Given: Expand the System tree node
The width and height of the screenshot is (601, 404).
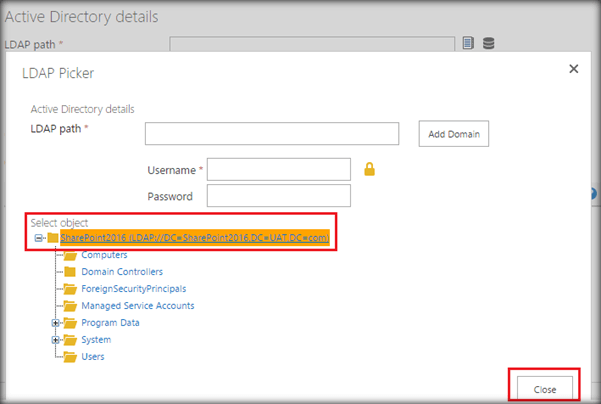Looking at the screenshot, I should (56, 339).
